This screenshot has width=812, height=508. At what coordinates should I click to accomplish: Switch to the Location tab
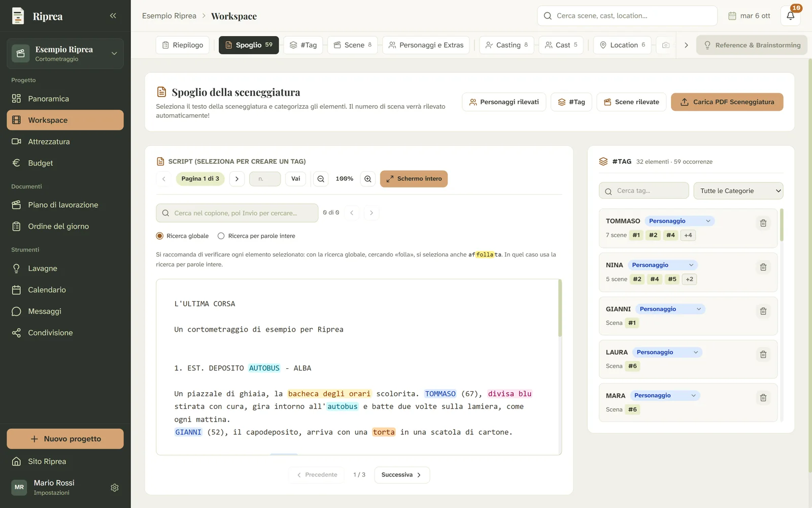coord(623,45)
